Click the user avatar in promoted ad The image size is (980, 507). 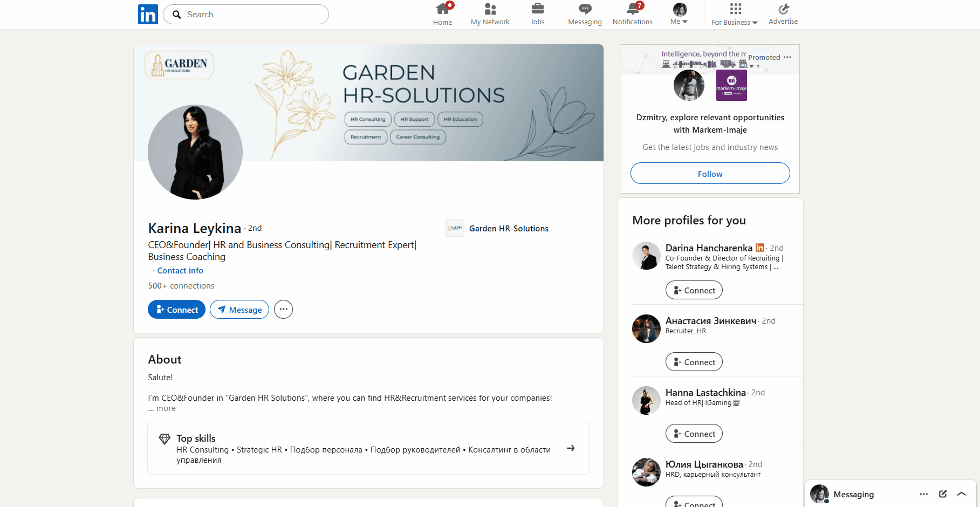[689, 85]
